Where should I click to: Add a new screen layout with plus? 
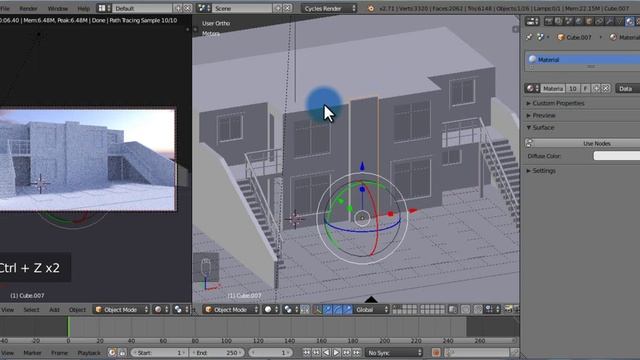(x=178, y=8)
